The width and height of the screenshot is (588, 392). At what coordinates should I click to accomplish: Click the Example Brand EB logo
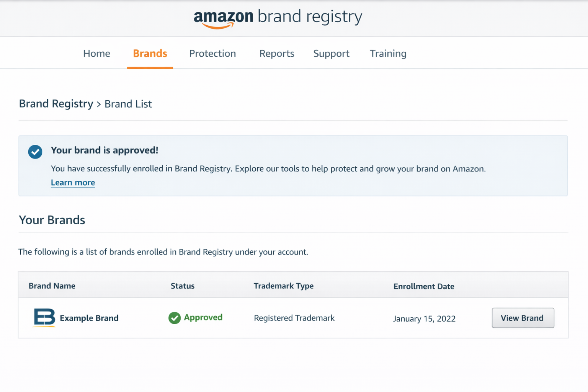click(44, 317)
